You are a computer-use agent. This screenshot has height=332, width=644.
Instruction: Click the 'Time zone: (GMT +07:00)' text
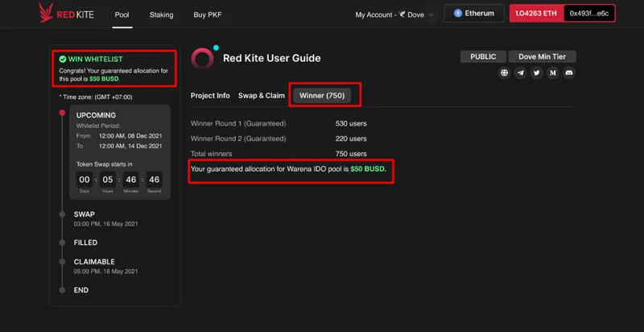pos(96,98)
